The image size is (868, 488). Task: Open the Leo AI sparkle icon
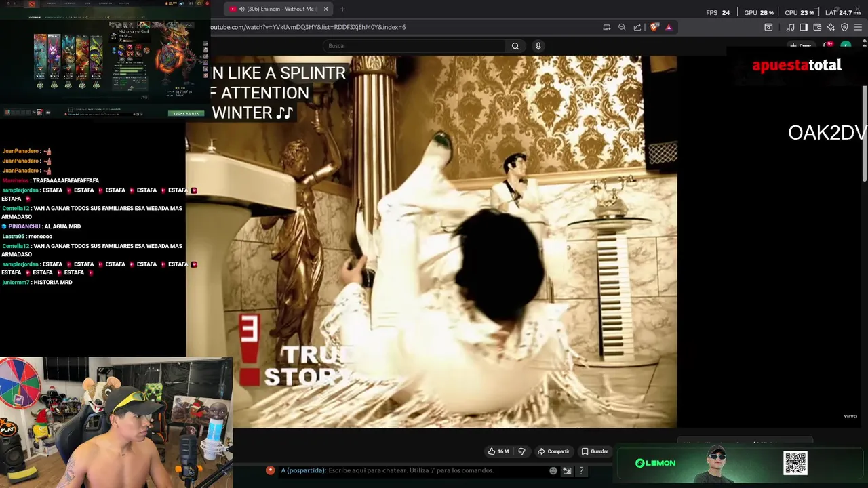831,27
